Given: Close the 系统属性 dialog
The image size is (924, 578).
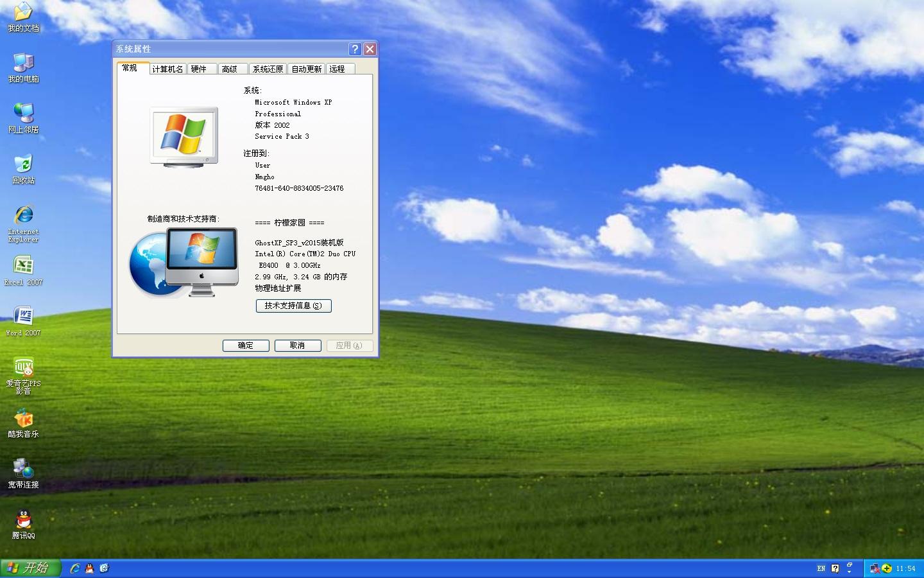Looking at the screenshot, I should tap(370, 49).
